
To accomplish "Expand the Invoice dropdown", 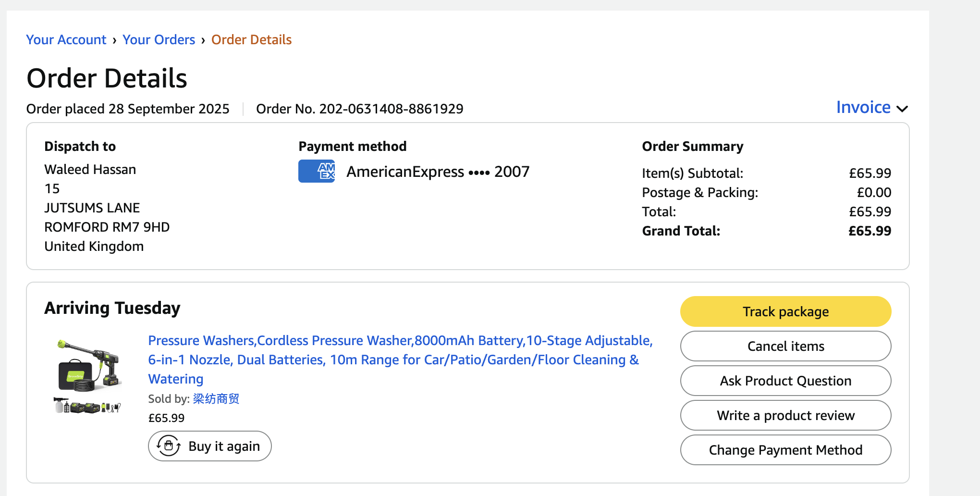I will [871, 108].
